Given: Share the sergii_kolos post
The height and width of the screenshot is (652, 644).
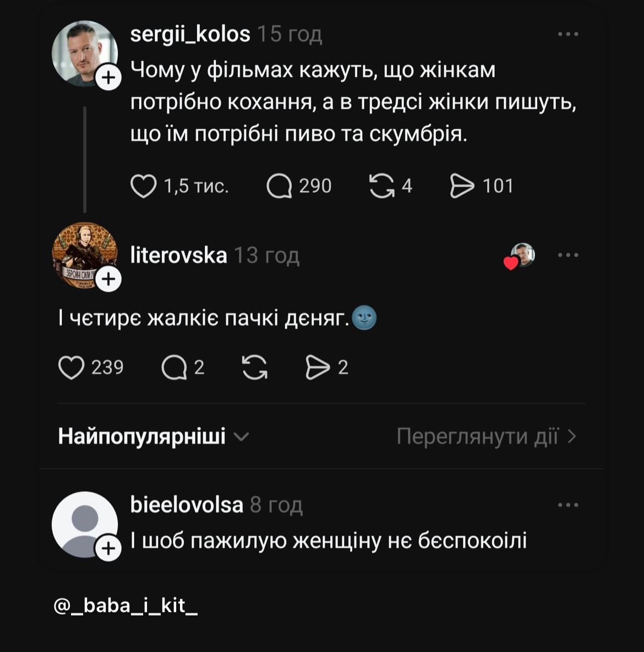Looking at the screenshot, I should [462, 186].
